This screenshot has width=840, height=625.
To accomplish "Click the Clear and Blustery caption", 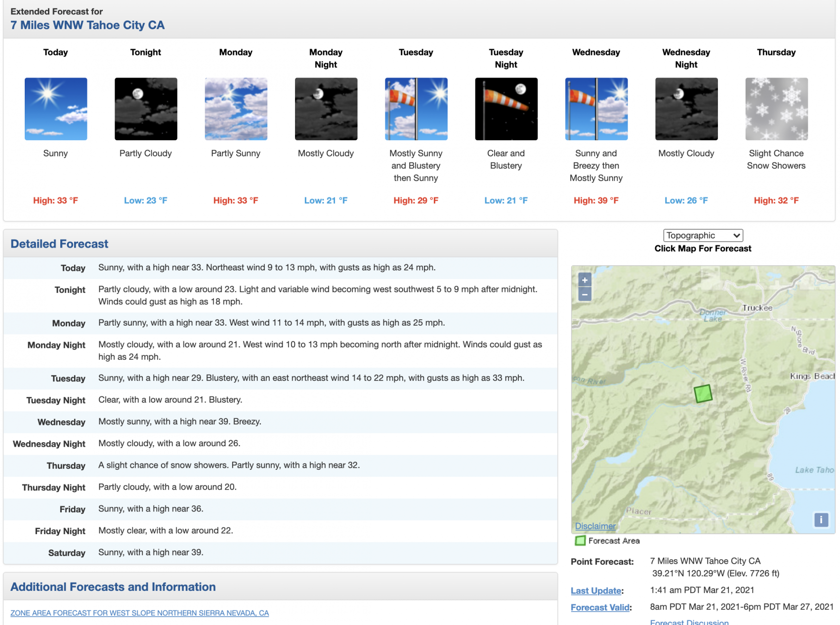I will [506, 160].
